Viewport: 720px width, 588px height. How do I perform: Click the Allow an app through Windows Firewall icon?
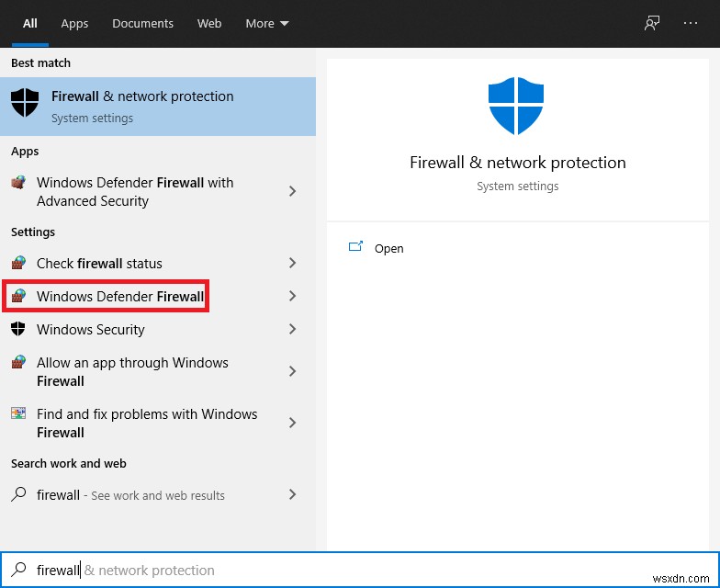(18, 363)
